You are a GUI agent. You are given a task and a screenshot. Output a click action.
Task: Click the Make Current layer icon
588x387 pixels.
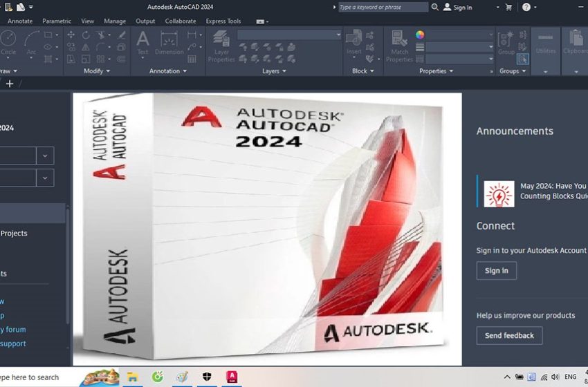click(291, 47)
